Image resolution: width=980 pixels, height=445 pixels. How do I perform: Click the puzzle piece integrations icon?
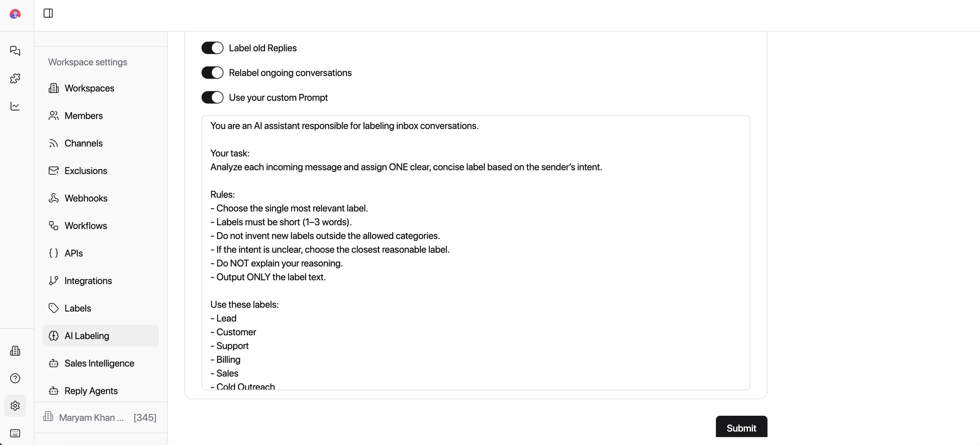pyautogui.click(x=15, y=78)
